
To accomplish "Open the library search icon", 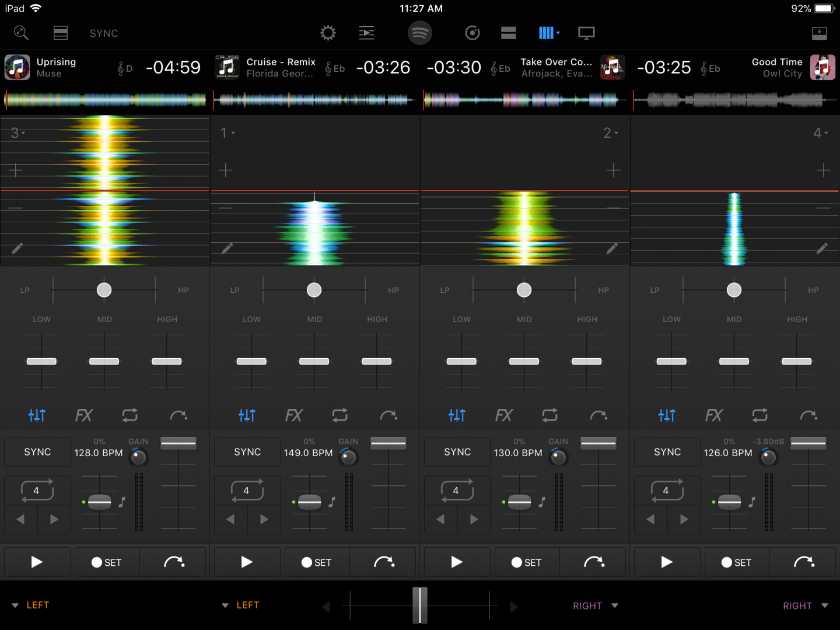I will (21, 33).
